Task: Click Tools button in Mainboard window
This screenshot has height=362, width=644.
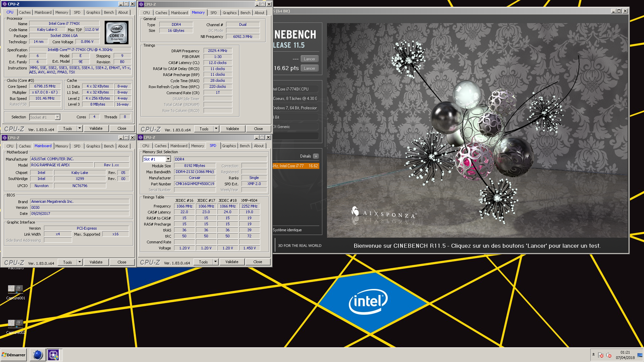Action: point(67,262)
